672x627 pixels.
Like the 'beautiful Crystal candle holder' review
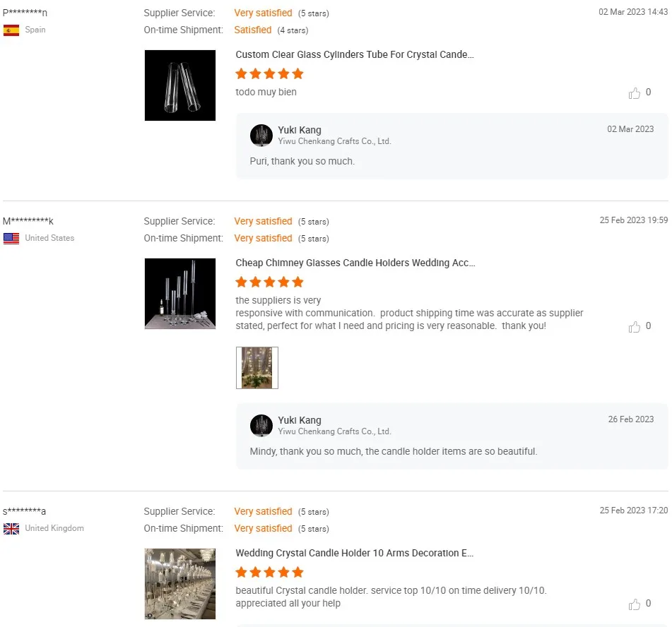coord(635,604)
